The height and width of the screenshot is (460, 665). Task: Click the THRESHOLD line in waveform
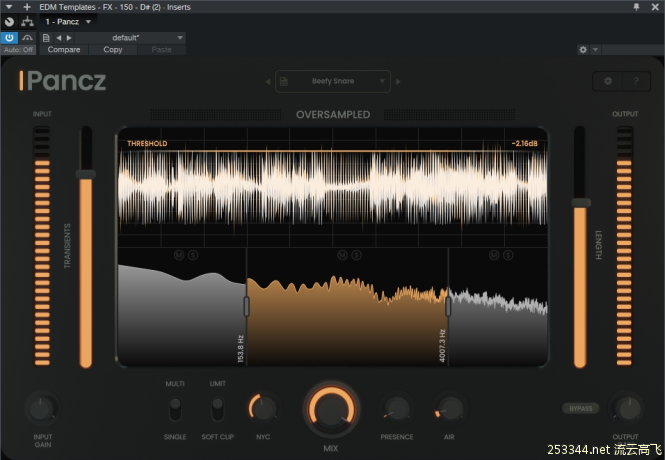click(x=332, y=151)
